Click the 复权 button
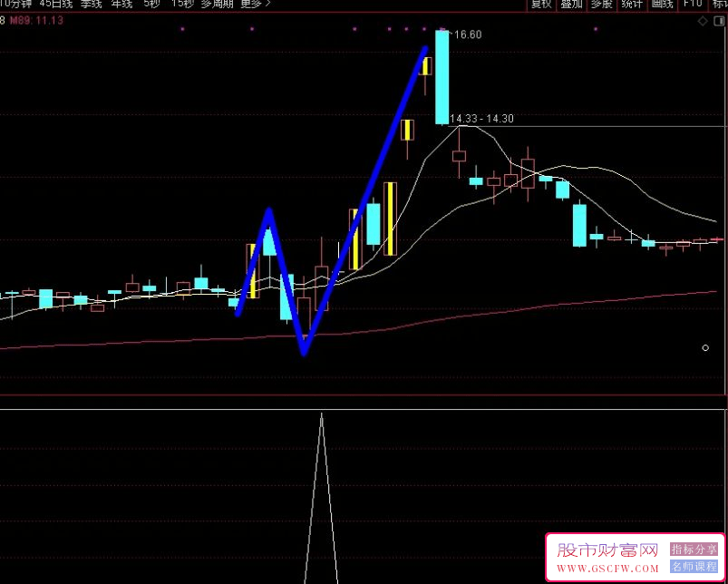 541,5
